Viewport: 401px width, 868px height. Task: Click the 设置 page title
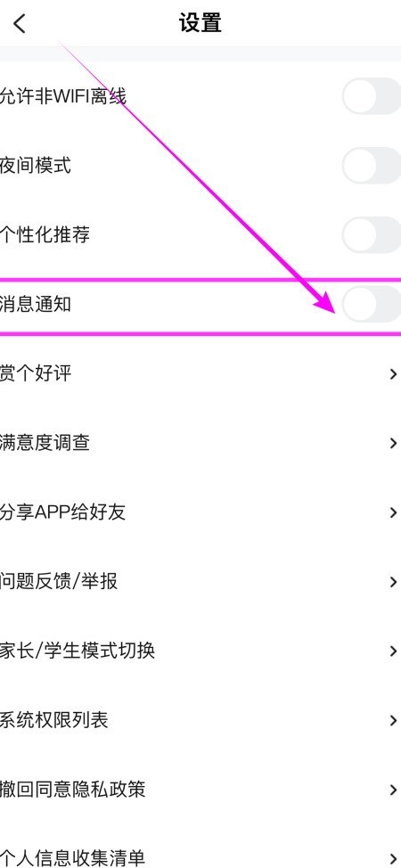click(x=200, y=24)
